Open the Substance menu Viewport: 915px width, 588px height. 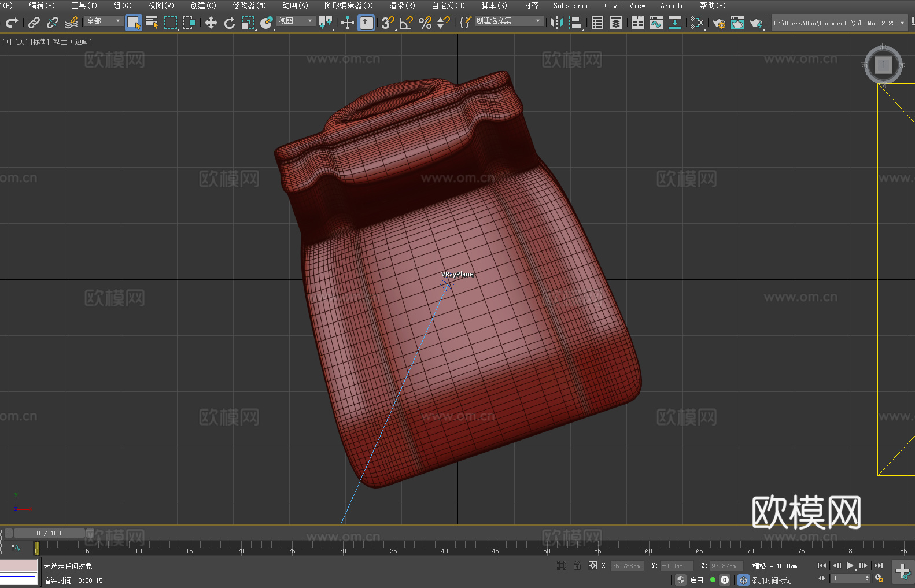pyautogui.click(x=571, y=5)
